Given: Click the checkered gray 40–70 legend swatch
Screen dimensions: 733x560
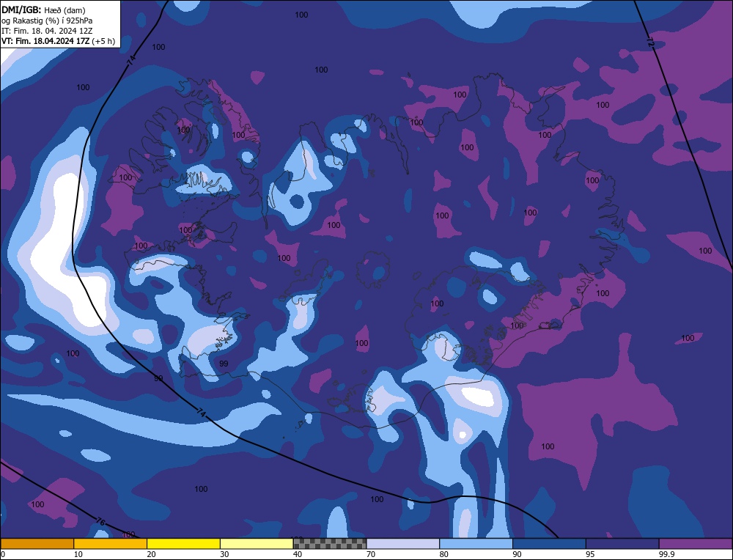Looking at the screenshot, I should click(x=330, y=543).
